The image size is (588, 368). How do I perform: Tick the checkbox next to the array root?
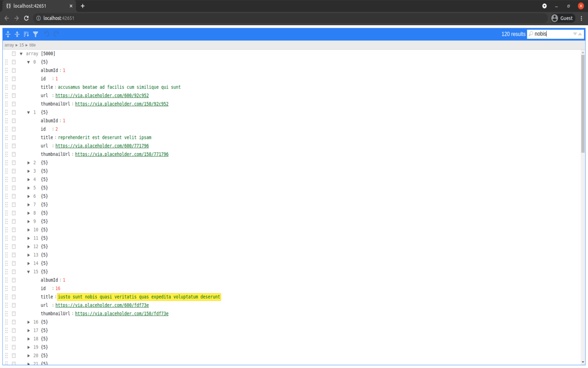(13, 53)
